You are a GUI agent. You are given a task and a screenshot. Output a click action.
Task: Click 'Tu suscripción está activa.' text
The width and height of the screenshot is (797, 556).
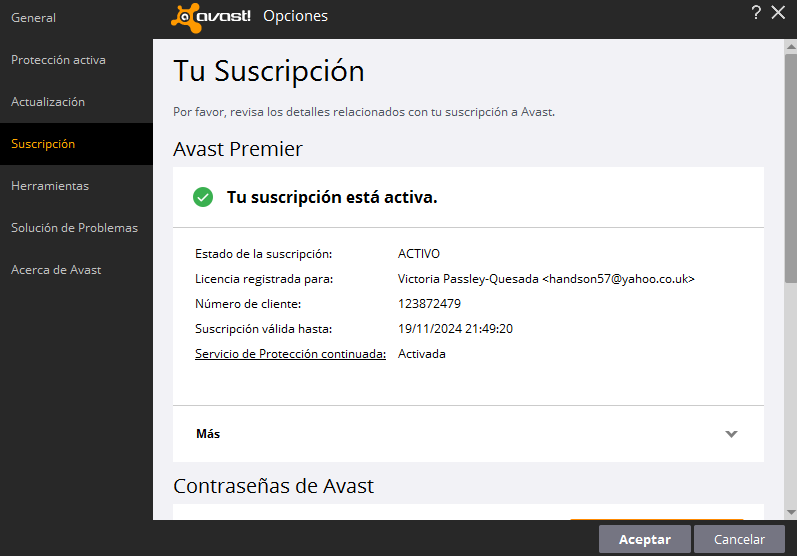point(332,197)
